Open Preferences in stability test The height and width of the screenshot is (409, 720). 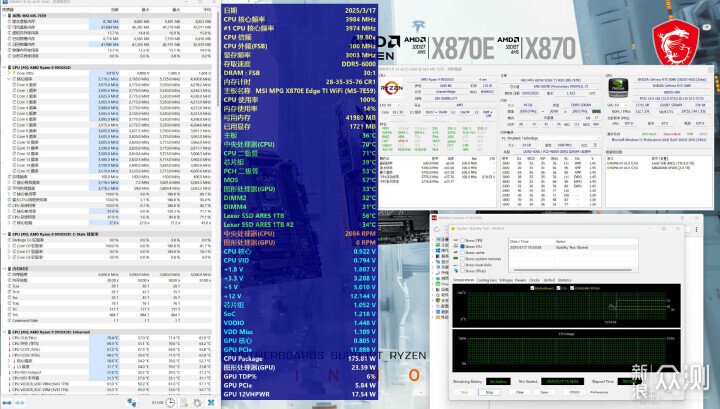[x=599, y=392]
